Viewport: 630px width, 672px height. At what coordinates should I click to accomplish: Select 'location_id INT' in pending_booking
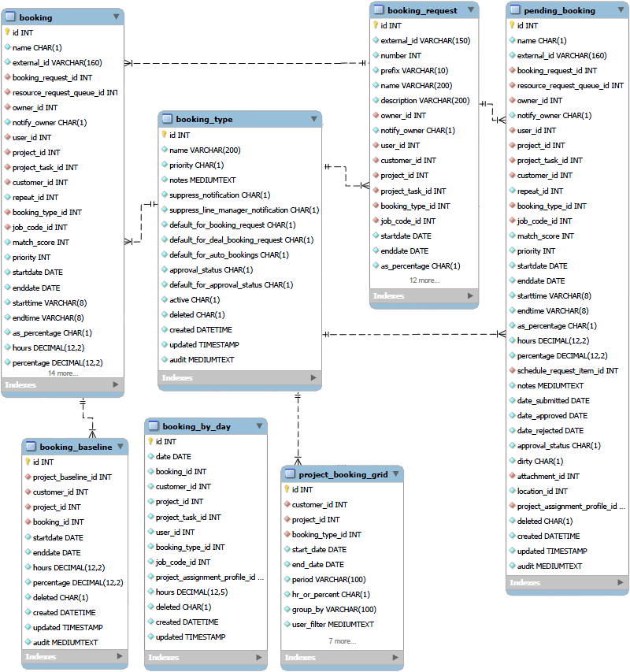[543, 491]
